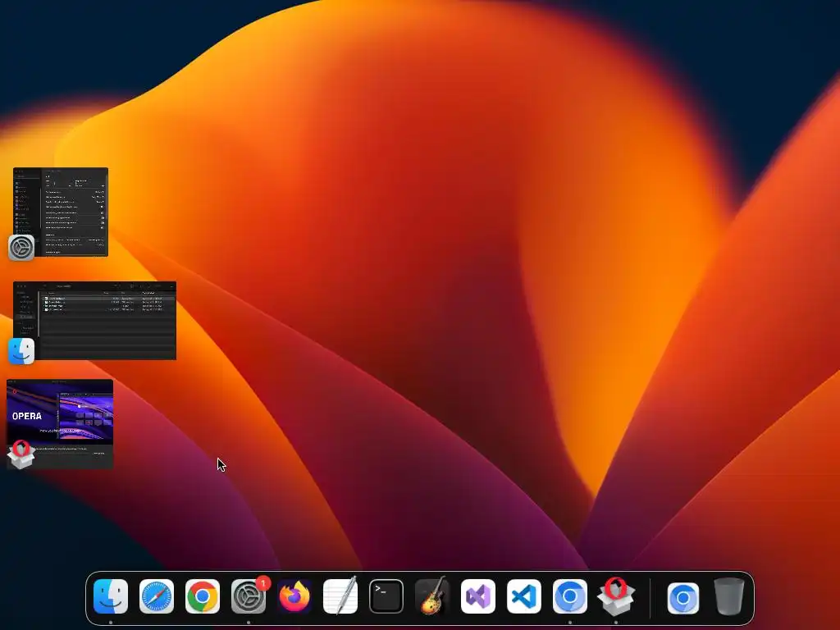Open System Settings with update badge in Dock

tap(249, 596)
